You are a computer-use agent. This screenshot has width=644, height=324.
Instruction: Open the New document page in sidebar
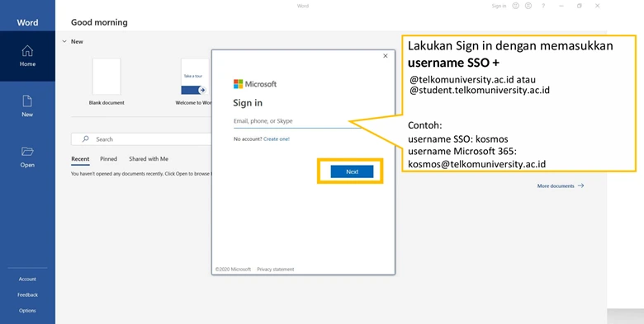click(27, 106)
